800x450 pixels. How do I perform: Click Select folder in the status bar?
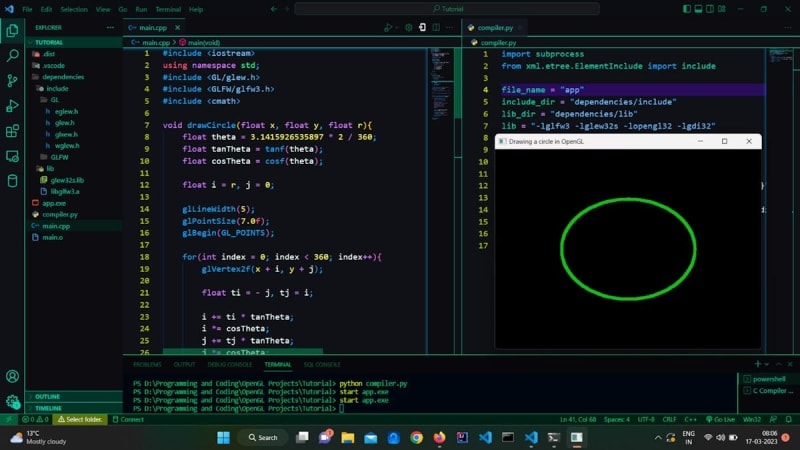coord(86,420)
